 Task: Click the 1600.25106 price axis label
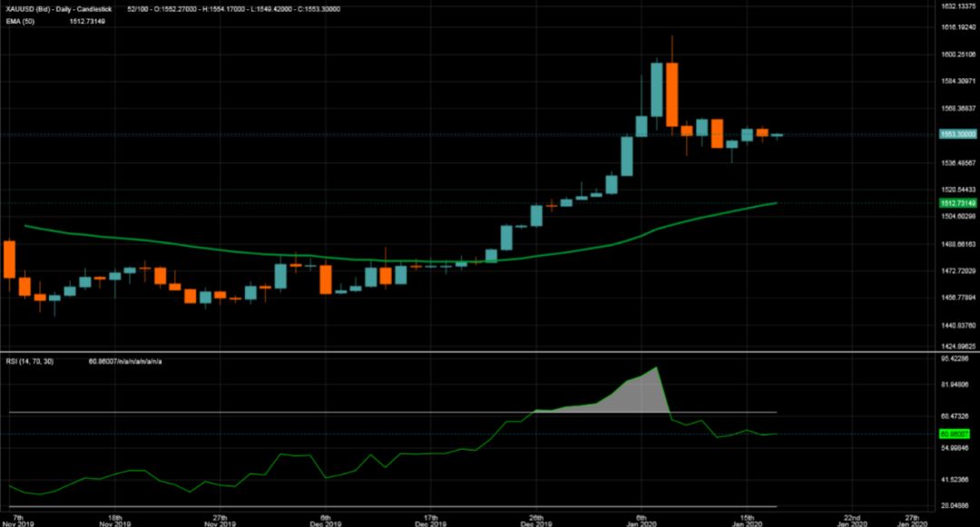[957, 54]
